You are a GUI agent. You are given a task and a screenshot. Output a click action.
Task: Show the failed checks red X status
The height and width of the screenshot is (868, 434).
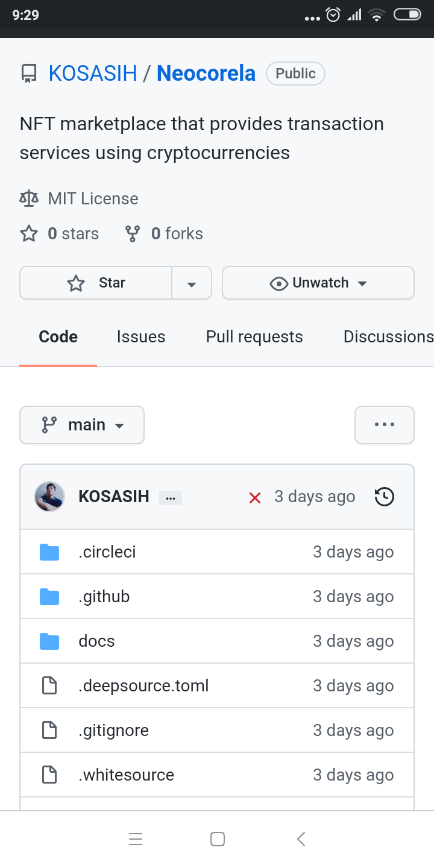(255, 498)
